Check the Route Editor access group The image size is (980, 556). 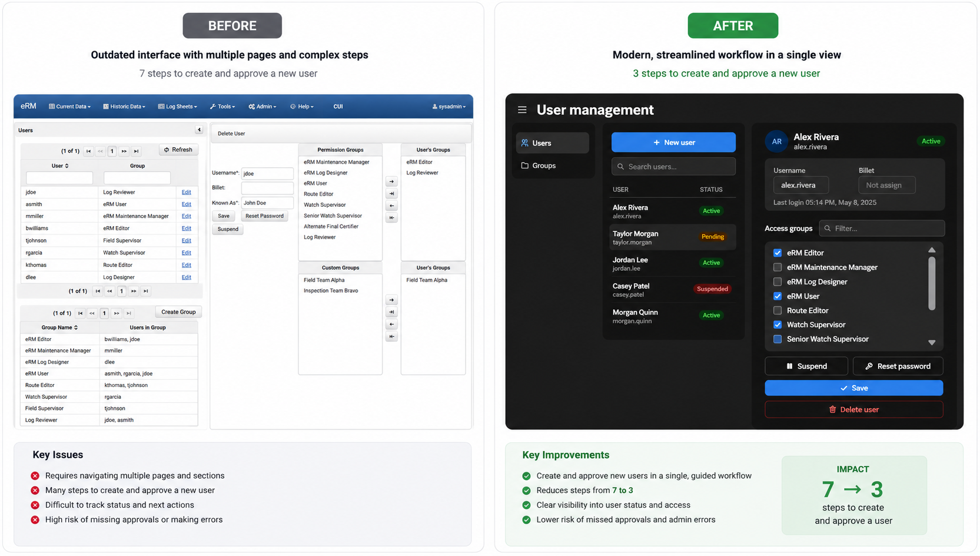coord(778,310)
